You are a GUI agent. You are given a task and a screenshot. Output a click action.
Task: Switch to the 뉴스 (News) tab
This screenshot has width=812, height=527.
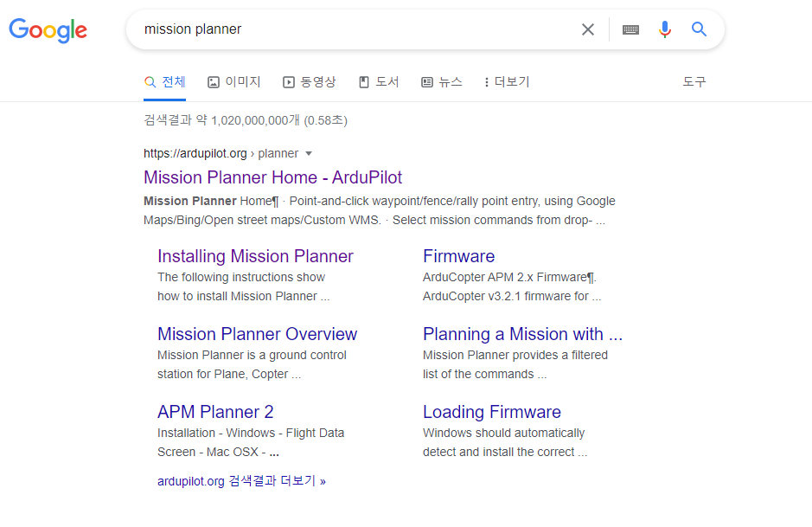[442, 82]
